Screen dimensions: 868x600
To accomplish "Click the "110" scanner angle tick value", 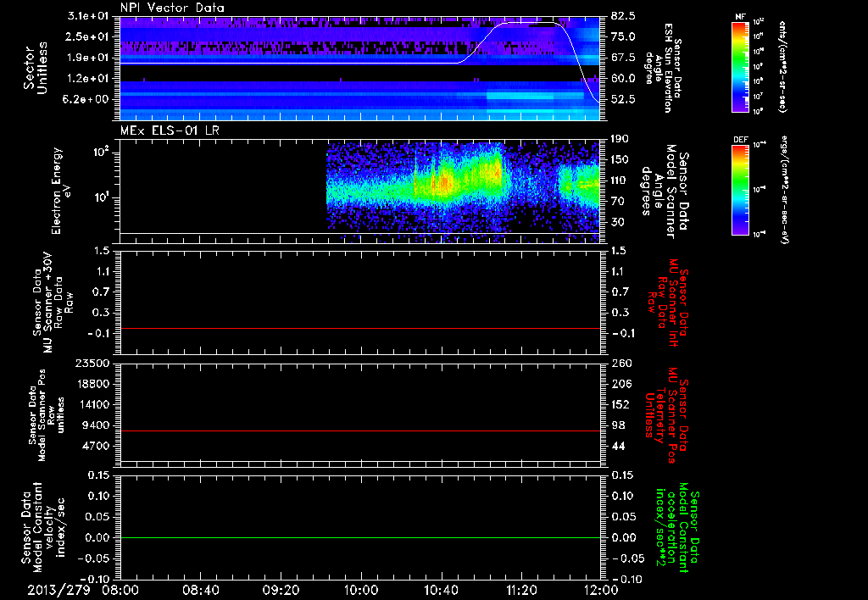I will tap(620, 181).
